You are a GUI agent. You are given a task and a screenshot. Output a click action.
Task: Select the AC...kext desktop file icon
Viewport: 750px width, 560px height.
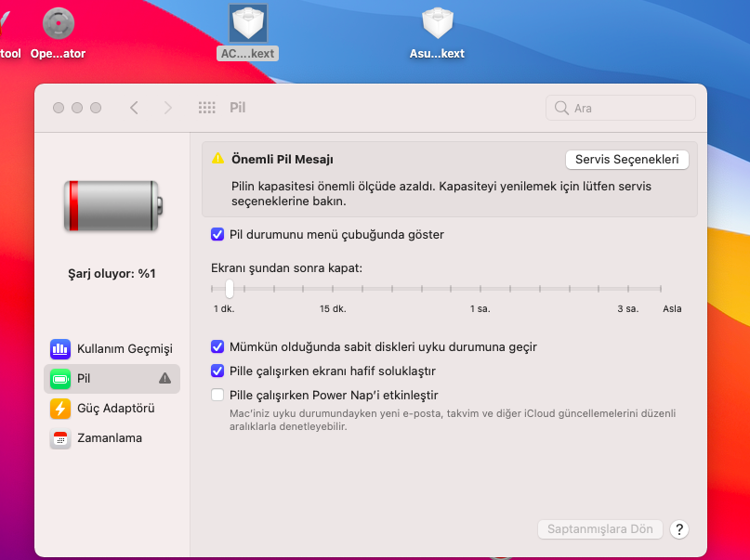pyautogui.click(x=248, y=24)
